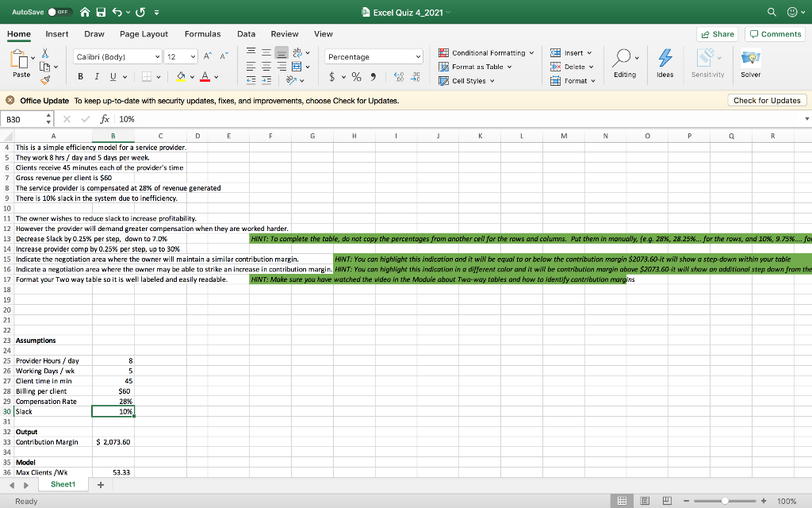Open the Sheet1 worksheet tab
This screenshot has width=812, height=508.
coord(63,484)
